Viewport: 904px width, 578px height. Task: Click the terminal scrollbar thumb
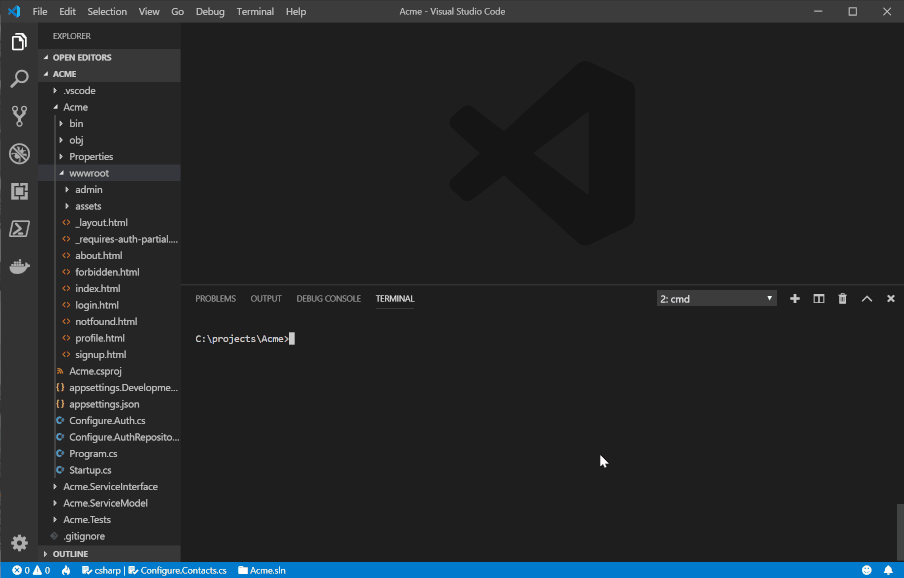tap(900, 532)
